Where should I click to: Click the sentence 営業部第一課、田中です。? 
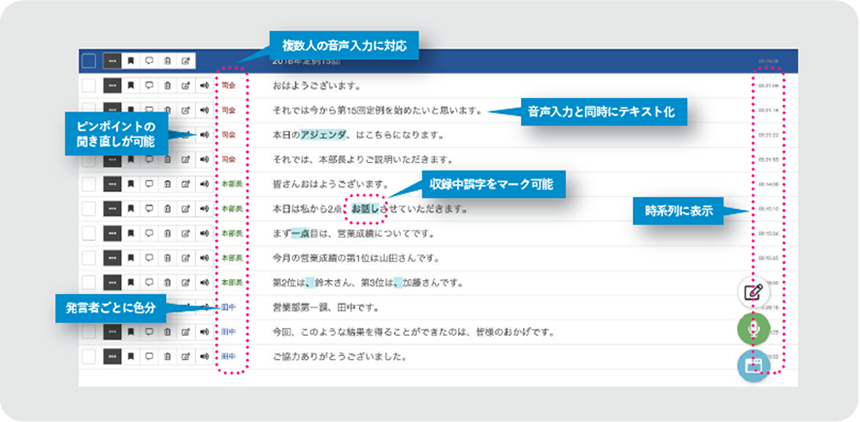[326, 307]
